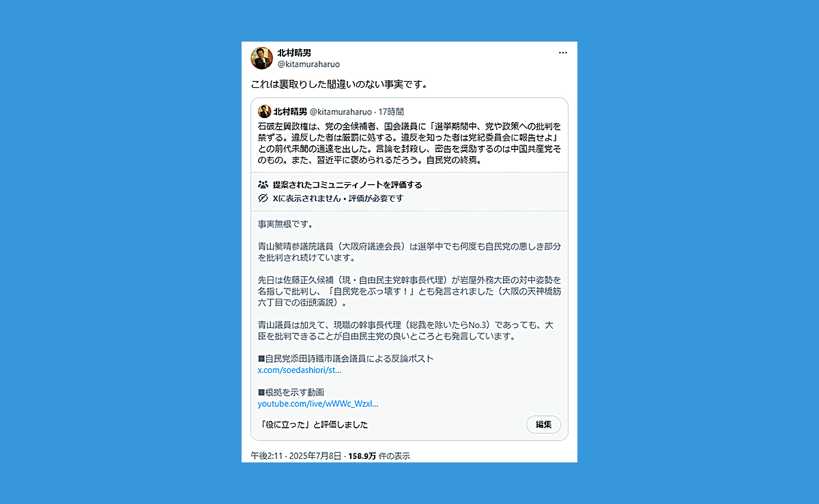Click the 編集 button
Image resolution: width=819 pixels, height=504 pixels.
(x=544, y=424)
